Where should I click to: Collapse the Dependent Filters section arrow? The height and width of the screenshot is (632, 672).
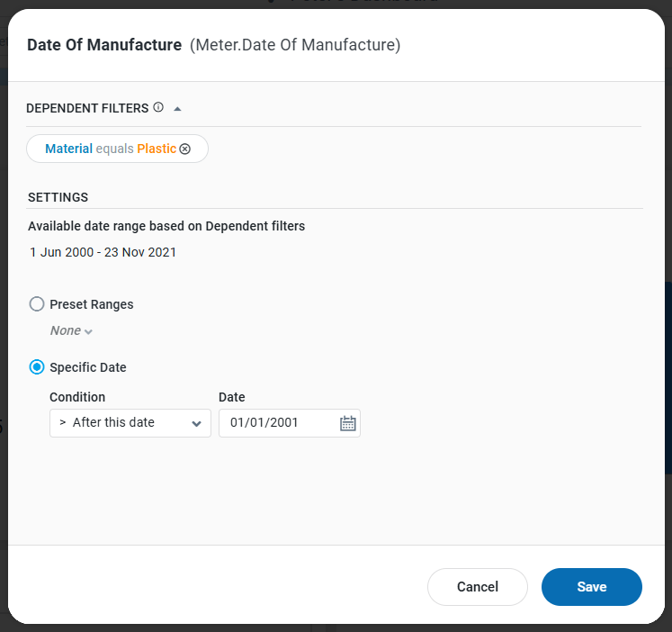coord(177,108)
